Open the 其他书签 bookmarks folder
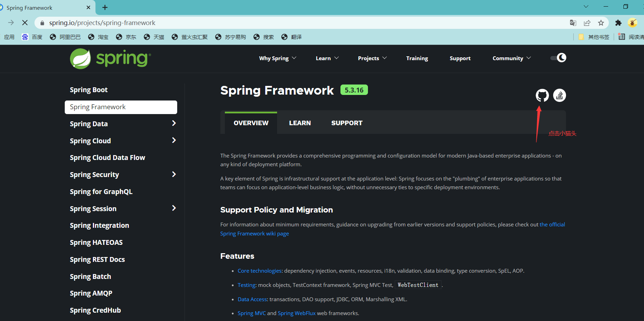This screenshot has height=321, width=644. click(594, 37)
